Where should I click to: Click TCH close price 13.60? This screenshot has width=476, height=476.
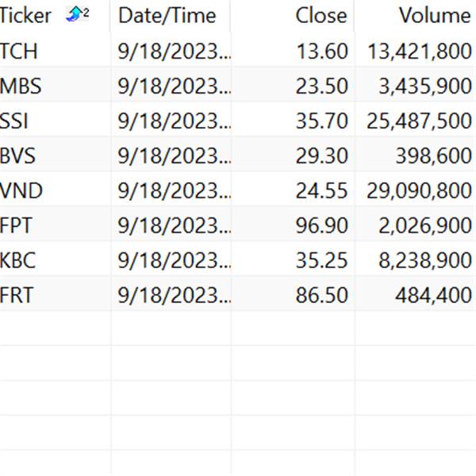(321, 52)
